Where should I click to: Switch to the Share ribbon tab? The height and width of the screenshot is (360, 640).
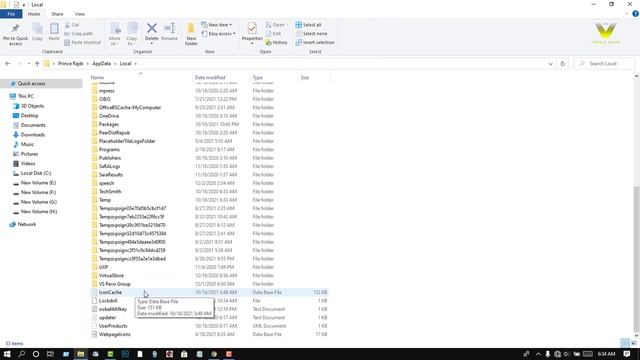click(57, 14)
